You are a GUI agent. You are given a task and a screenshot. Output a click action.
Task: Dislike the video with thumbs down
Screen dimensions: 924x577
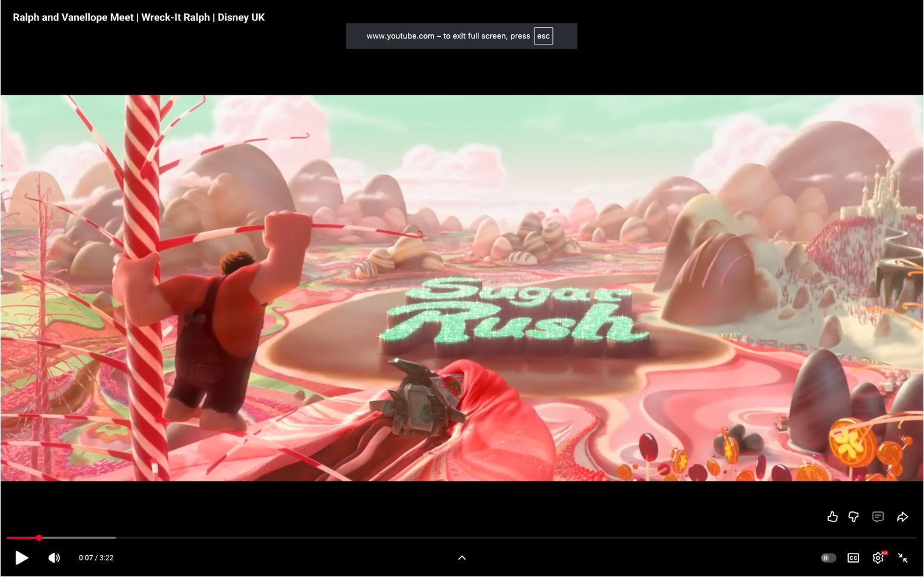854,517
